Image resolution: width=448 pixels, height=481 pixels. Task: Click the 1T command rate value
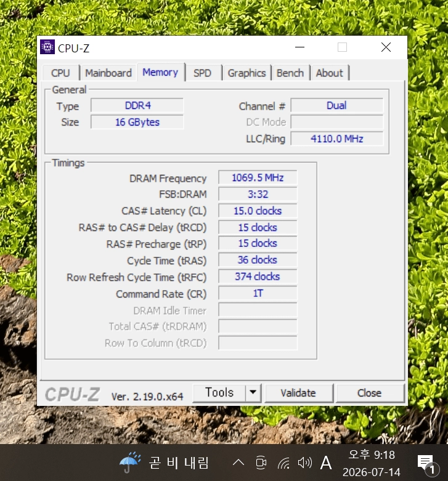[258, 293]
